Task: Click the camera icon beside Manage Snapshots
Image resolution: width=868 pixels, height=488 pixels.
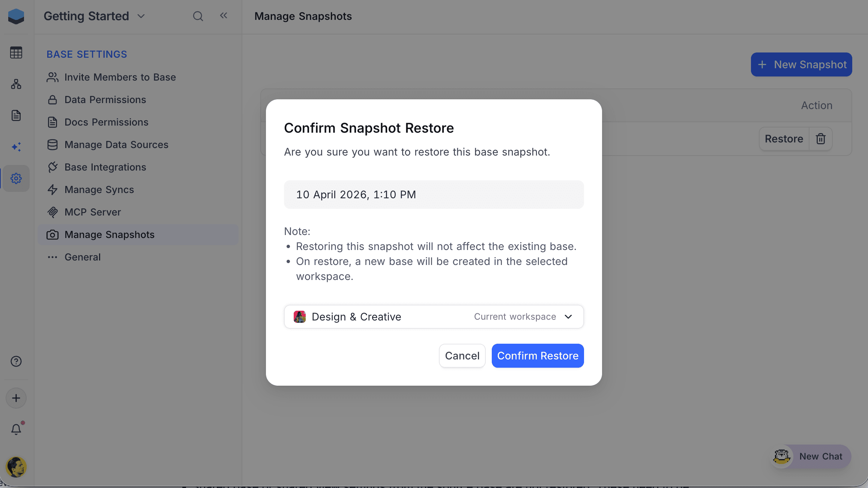Action: click(x=53, y=235)
